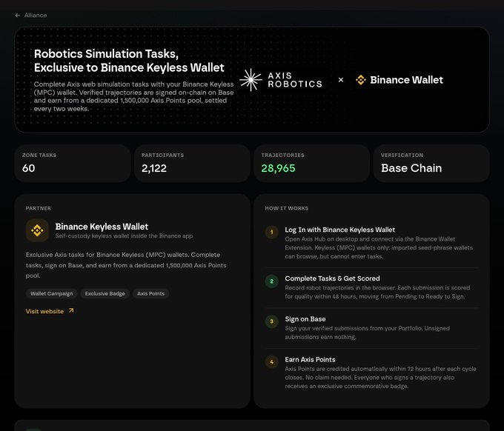Screen dimensions: 504x431
Task: Click step 4 number badge
Action: point(271,362)
